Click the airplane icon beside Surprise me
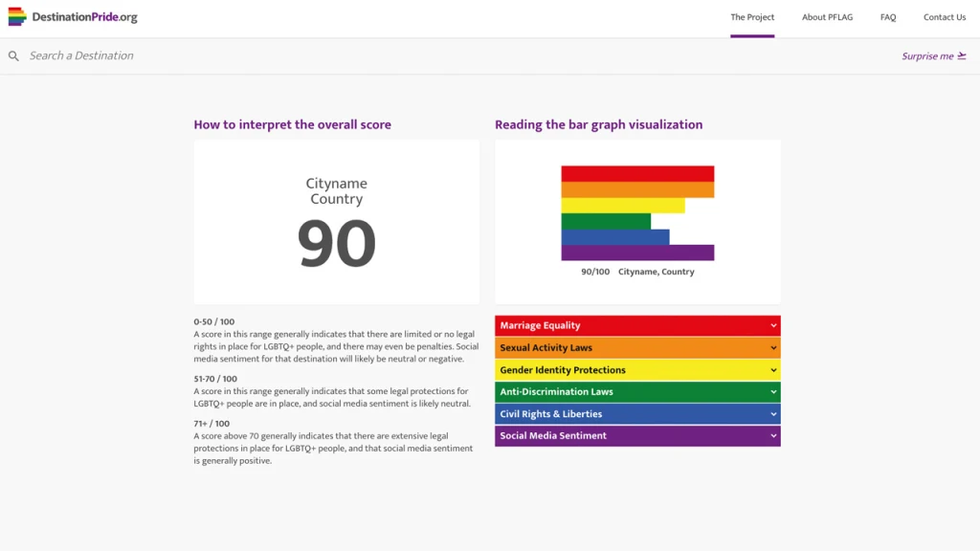This screenshot has height=551, width=980. [x=962, y=55]
